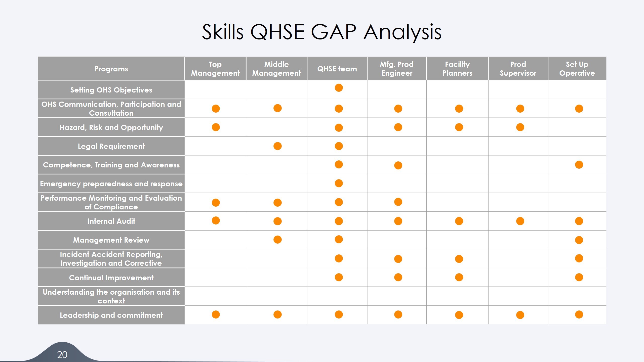Select the Facility Planners dot for Hazard, Risk and Opportunity
This screenshot has width=644, height=362.
tap(459, 127)
